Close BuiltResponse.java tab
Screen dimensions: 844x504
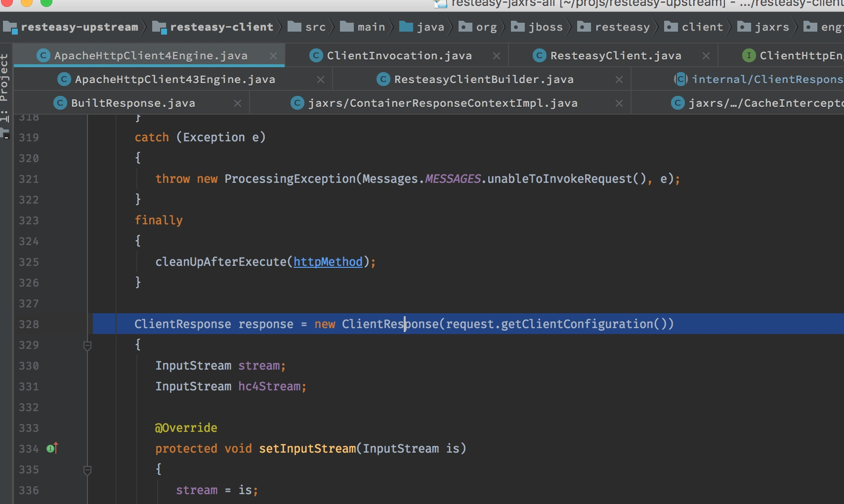point(238,103)
